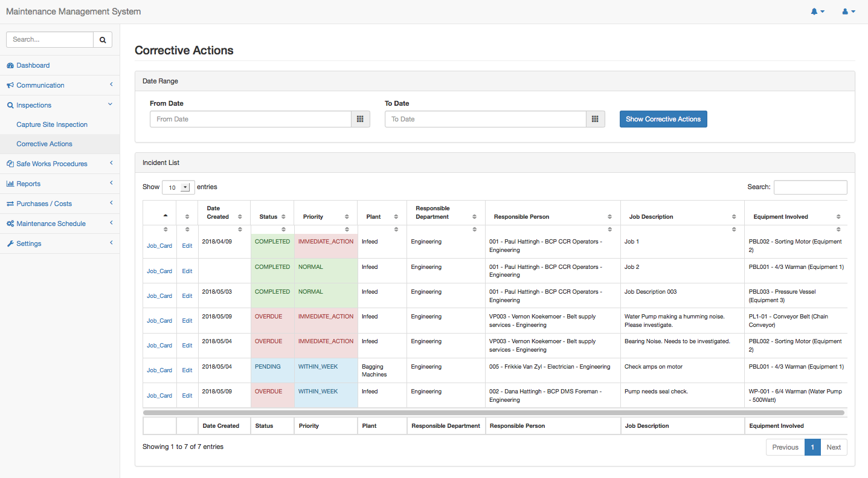Open the To Date calendar picker

click(x=595, y=119)
